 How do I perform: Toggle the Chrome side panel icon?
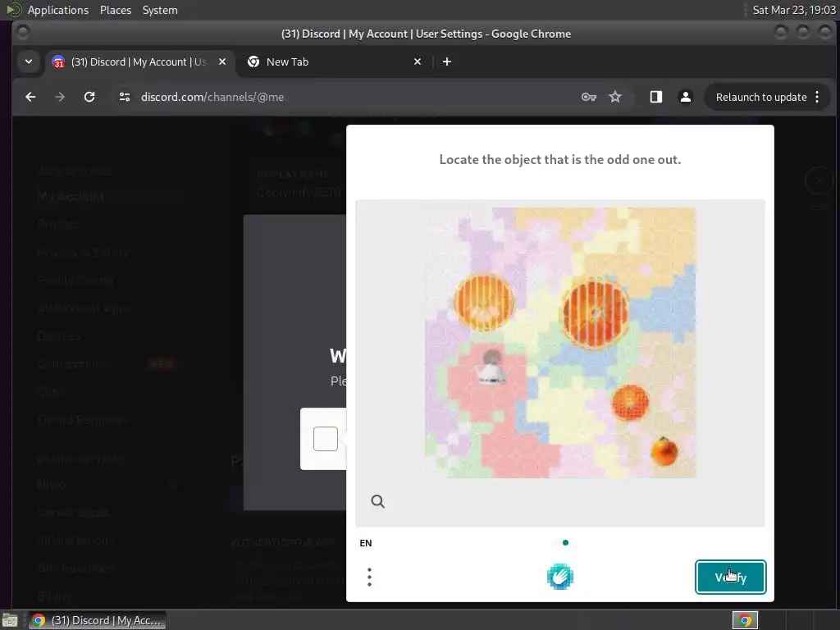pyautogui.click(x=655, y=97)
